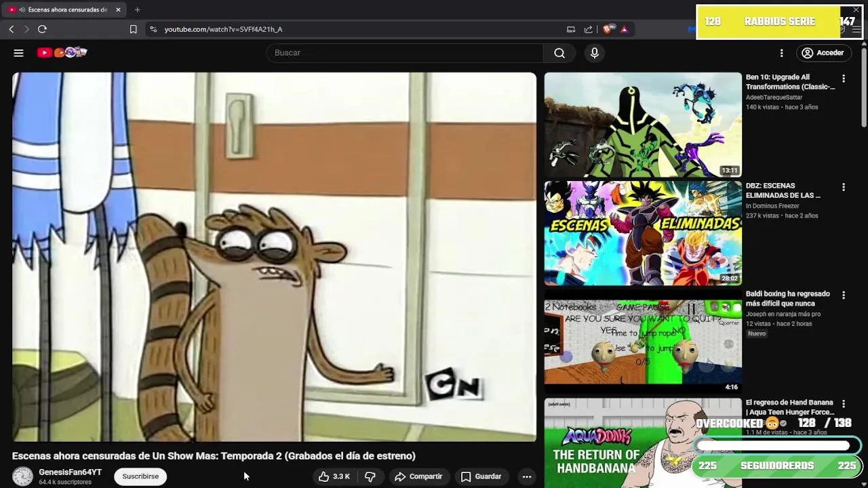The image size is (868, 488).
Task: Mute tab via speaker icon on tab
Action: (22, 9)
